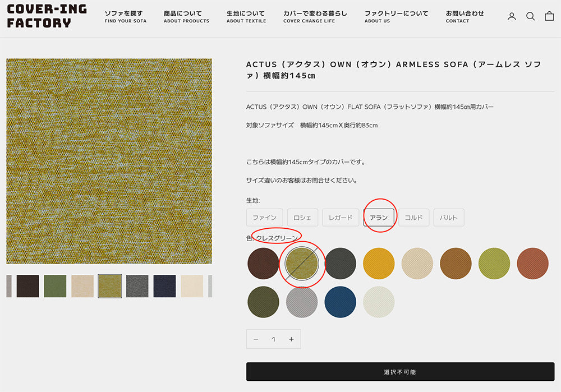
Task: Select the ファイン fabric option
Action: pos(264,218)
